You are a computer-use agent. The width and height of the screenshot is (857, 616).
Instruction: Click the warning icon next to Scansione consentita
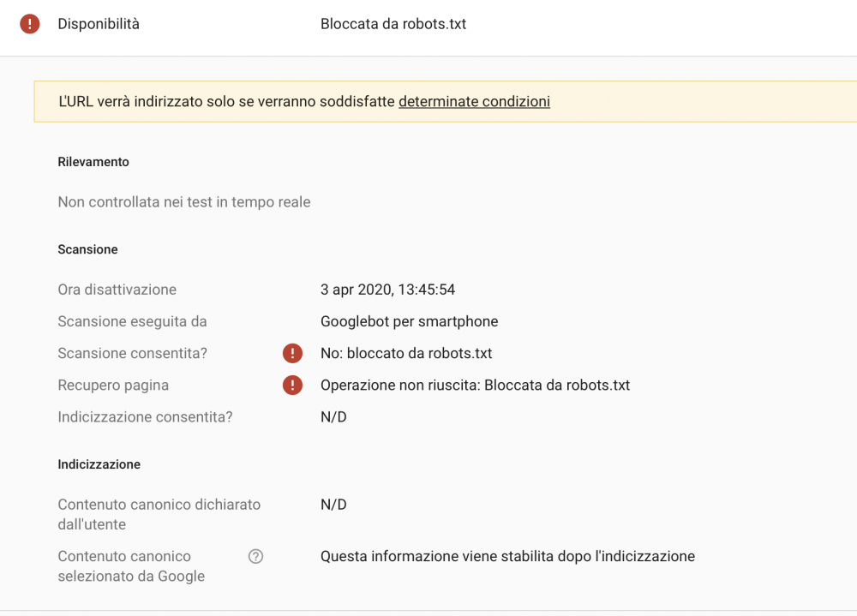tap(292, 353)
